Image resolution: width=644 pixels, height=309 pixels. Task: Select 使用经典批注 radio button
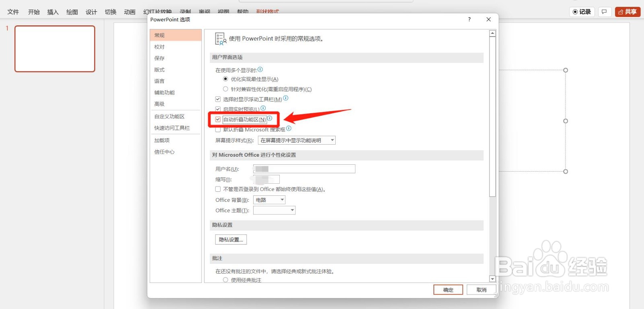coord(225,280)
